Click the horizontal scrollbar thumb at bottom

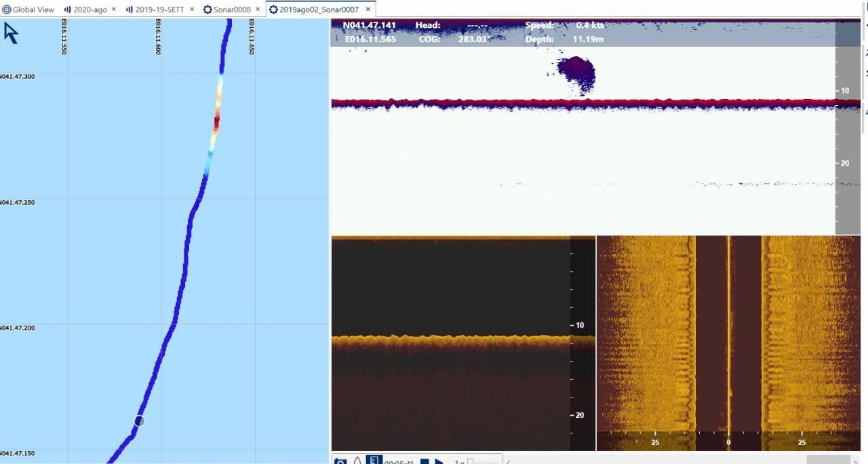coord(828,460)
